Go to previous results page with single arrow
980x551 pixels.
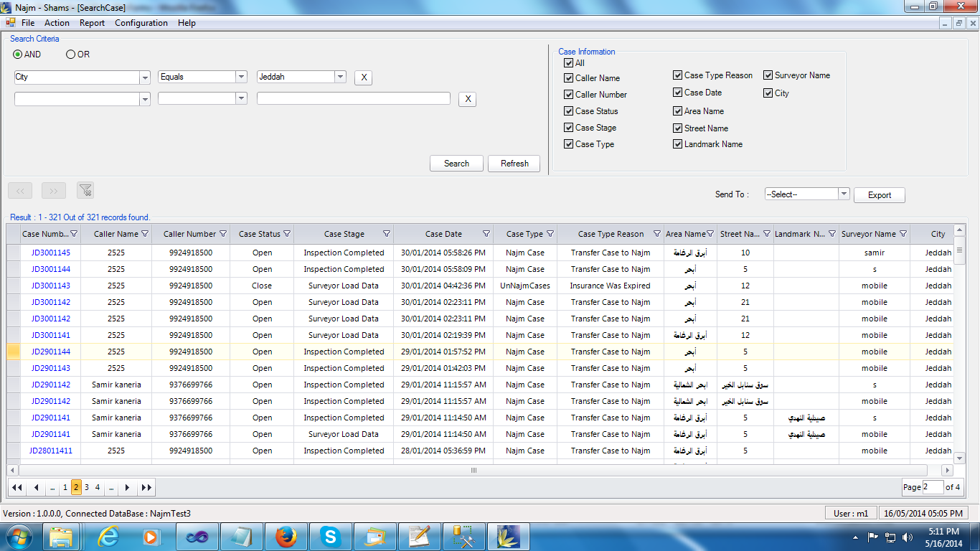pos(36,488)
